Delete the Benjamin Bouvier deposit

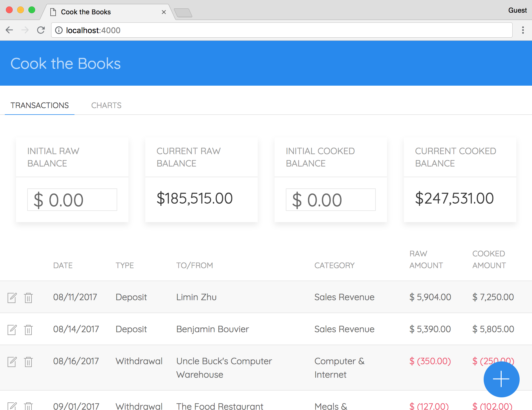(x=28, y=329)
